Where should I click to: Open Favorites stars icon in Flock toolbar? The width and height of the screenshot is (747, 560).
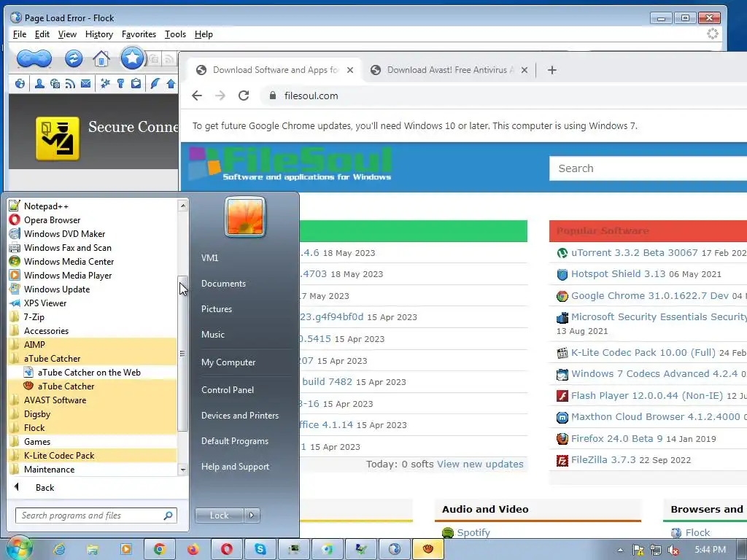tap(105, 84)
